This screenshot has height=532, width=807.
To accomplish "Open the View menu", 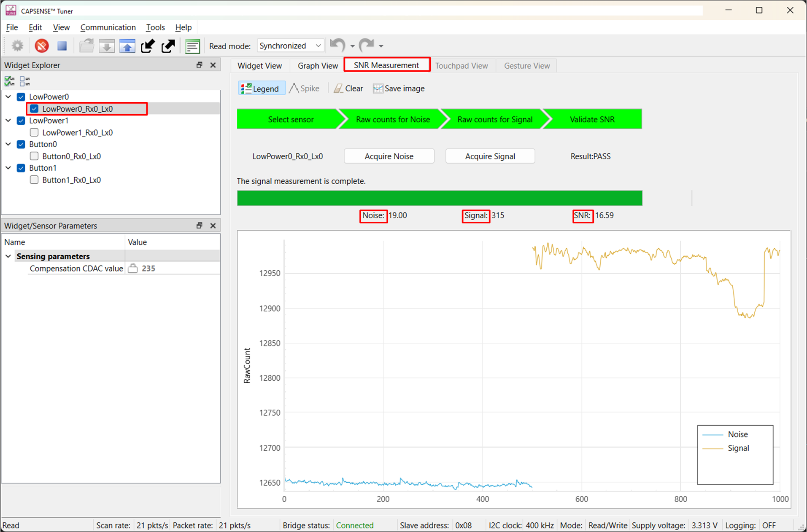I will click(x=61, y=27).
